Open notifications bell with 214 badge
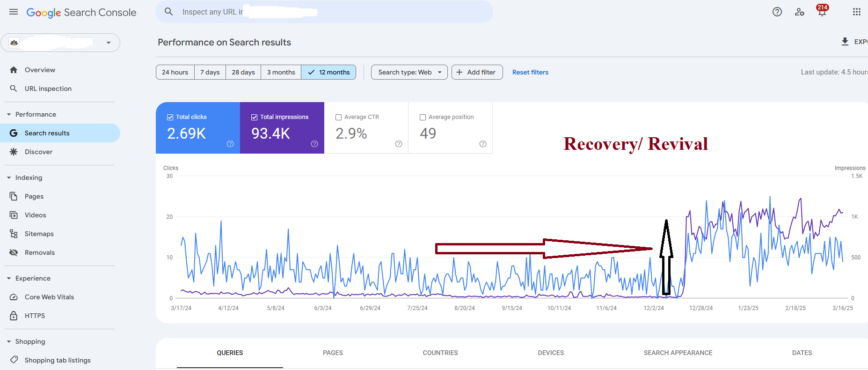The image size is (868, 370). tap(822, 12)
